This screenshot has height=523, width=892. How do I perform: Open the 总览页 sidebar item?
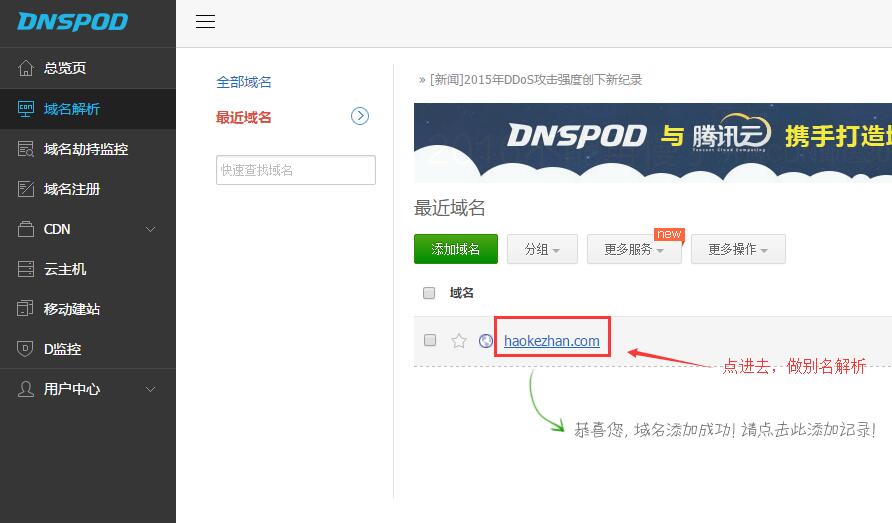point(88,68)
